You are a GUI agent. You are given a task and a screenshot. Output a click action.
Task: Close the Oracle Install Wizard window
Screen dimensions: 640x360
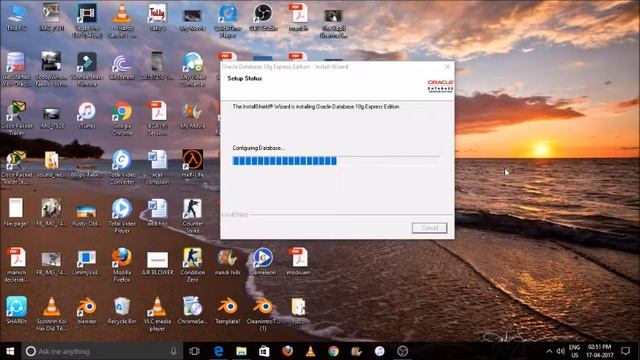pyautogui.click(x=447, y=67)
